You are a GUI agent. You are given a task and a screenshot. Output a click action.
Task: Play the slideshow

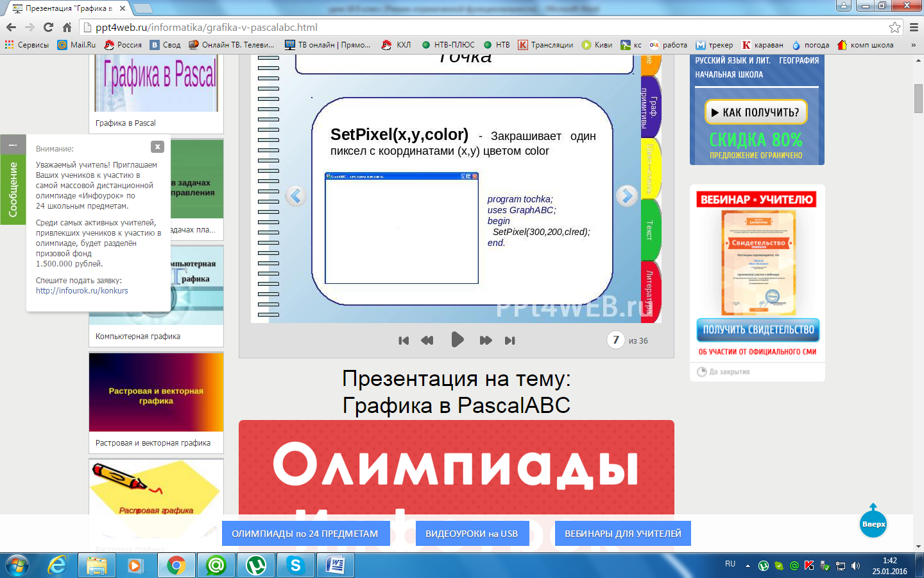(x=457, y=340)
